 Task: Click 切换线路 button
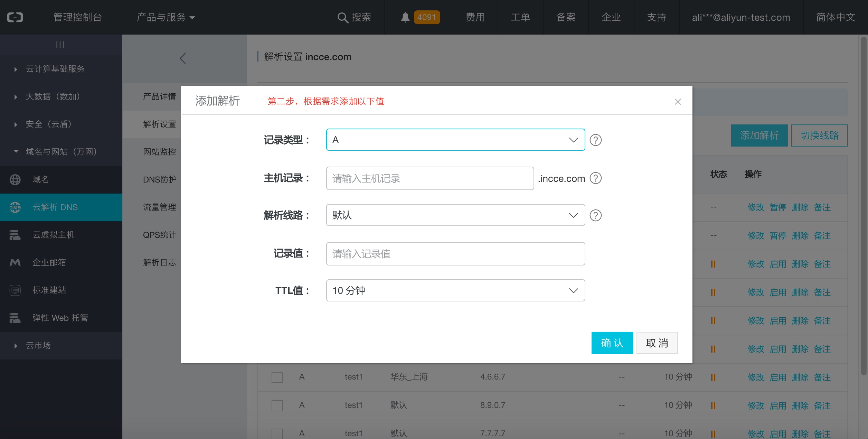coord(819,136)
